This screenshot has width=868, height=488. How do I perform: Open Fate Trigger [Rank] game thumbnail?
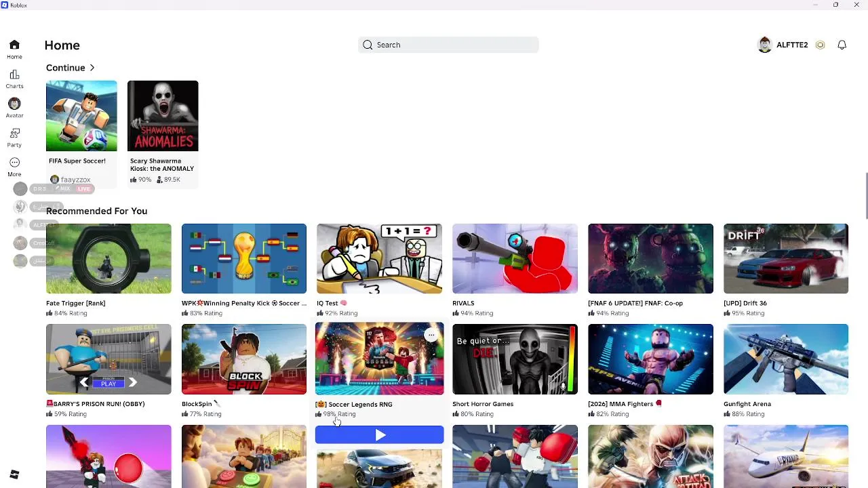tap(108, 258)
